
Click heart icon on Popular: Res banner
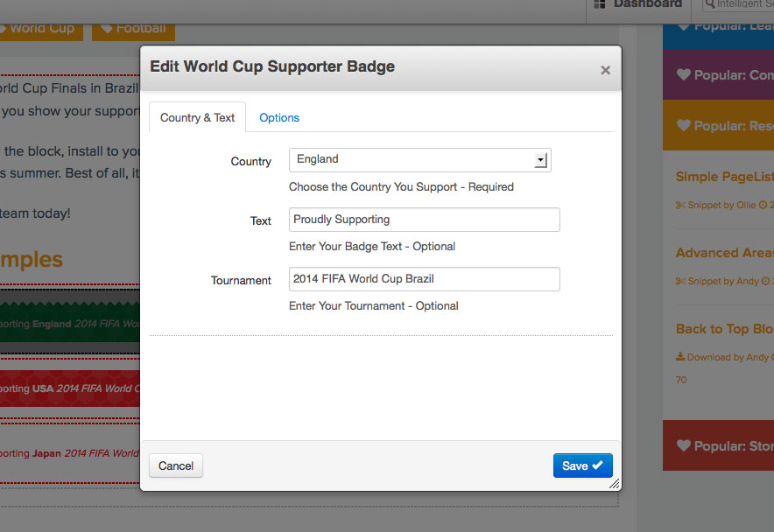point(684,125)
